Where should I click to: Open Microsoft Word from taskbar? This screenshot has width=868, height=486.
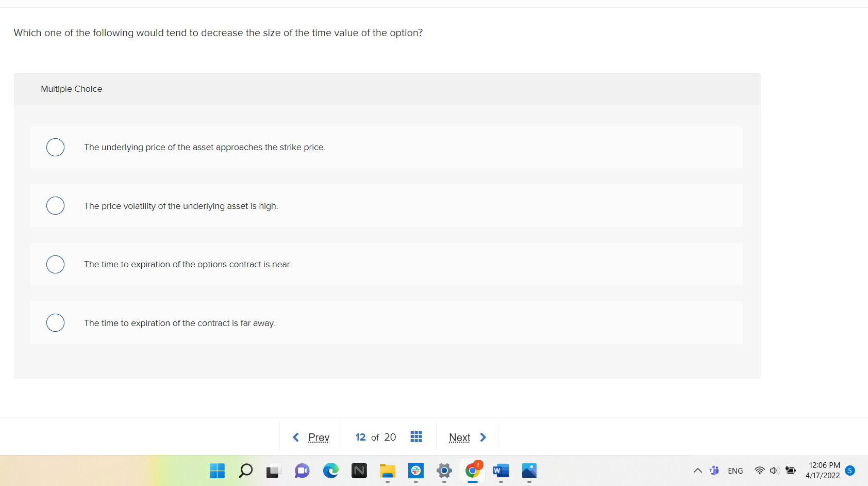coord(501,471)
